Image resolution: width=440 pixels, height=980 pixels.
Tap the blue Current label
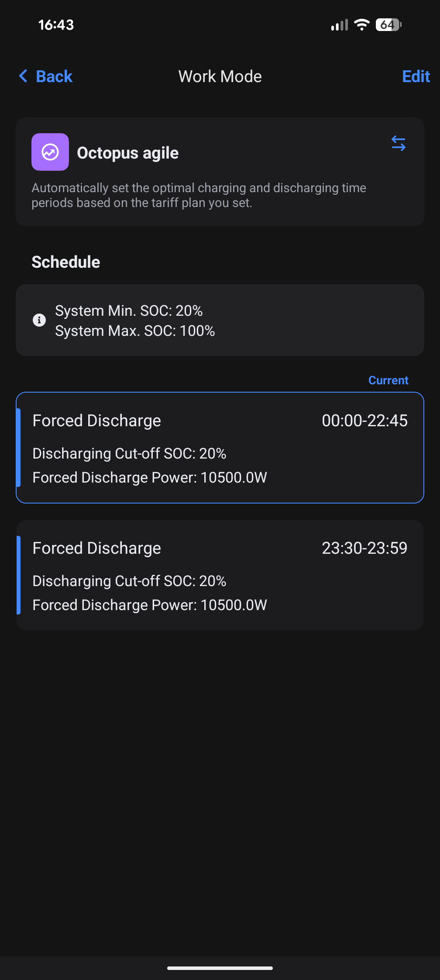[x=388, y=380]
